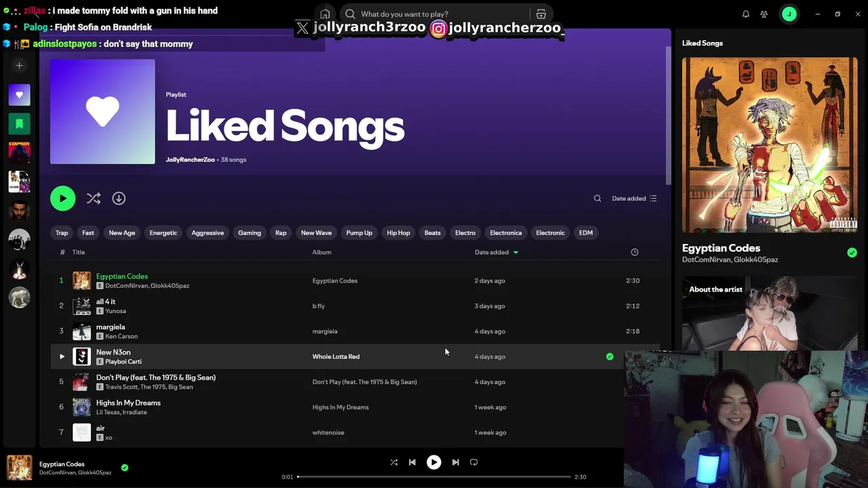Sort by Album column header

321,252
